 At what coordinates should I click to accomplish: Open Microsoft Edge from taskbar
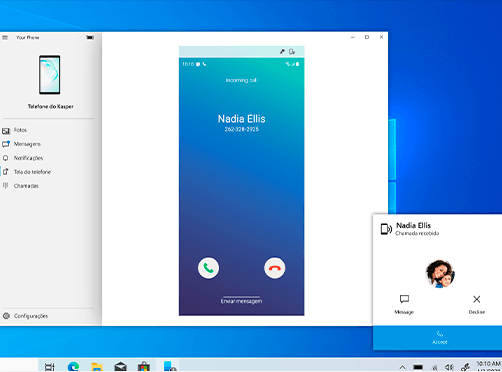coord(73,366)
